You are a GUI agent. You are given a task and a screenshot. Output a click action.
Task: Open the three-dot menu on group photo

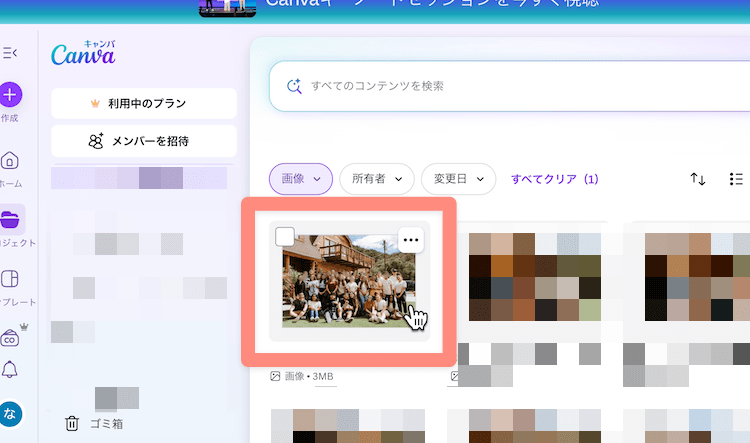[x=411, y=240]
